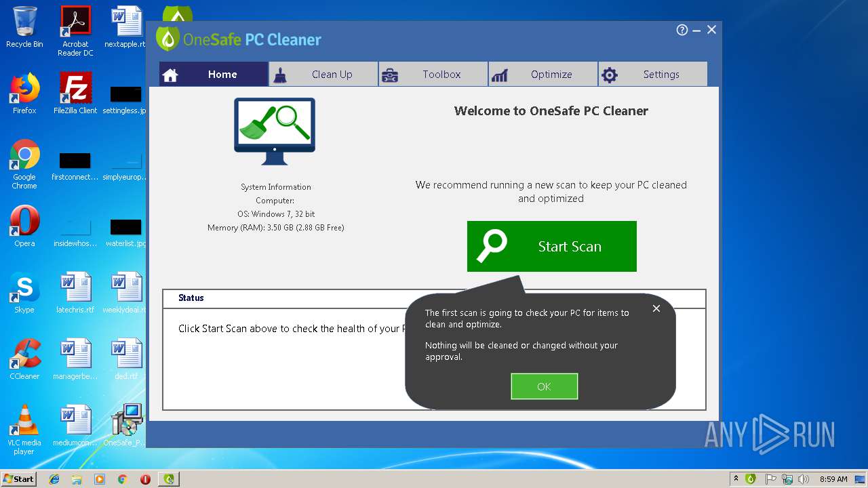The width and height of the screenshot is (868, 488).
Task: Select the managerbe desktop document
Action: click(75, 359)
